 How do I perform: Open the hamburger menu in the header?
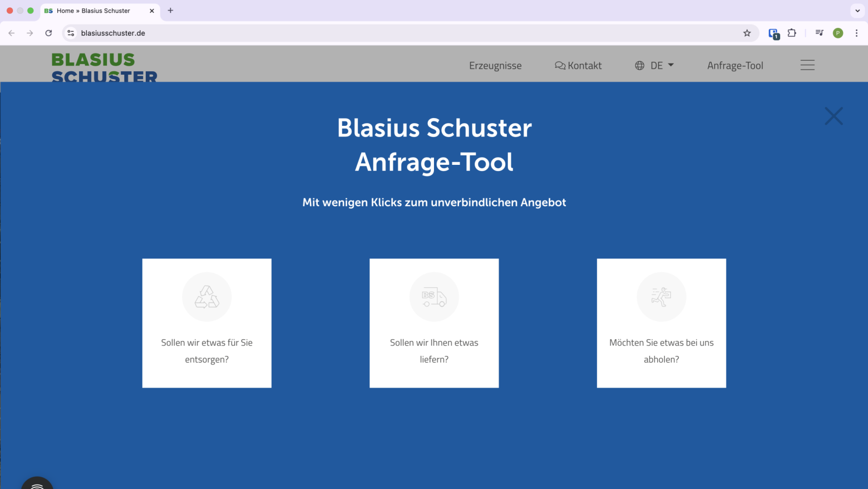(x=807, y=65)
